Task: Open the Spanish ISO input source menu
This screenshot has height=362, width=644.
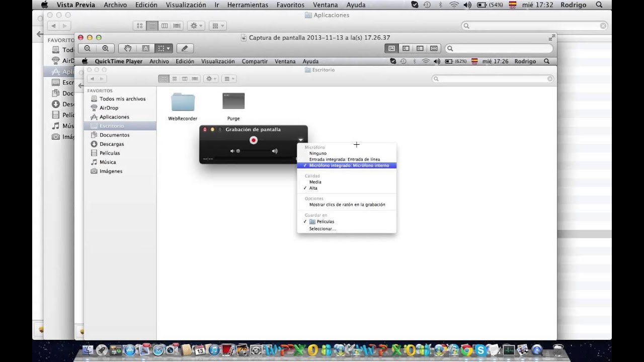Action: 513,5
